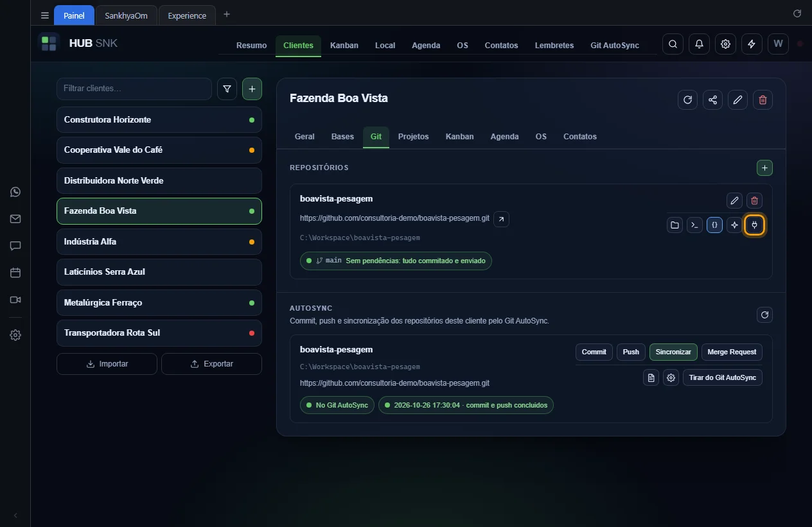Switch to the Kanban tab in top navigation
The height and width of the screenshot is (527, 812).
point(344,46)
